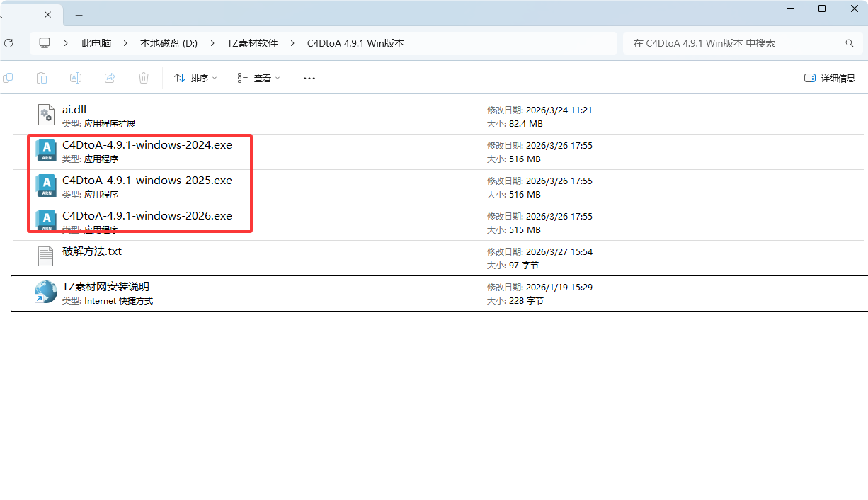Navigate to 本地磁盘 (D:) breadcrumb

[169, 43]
